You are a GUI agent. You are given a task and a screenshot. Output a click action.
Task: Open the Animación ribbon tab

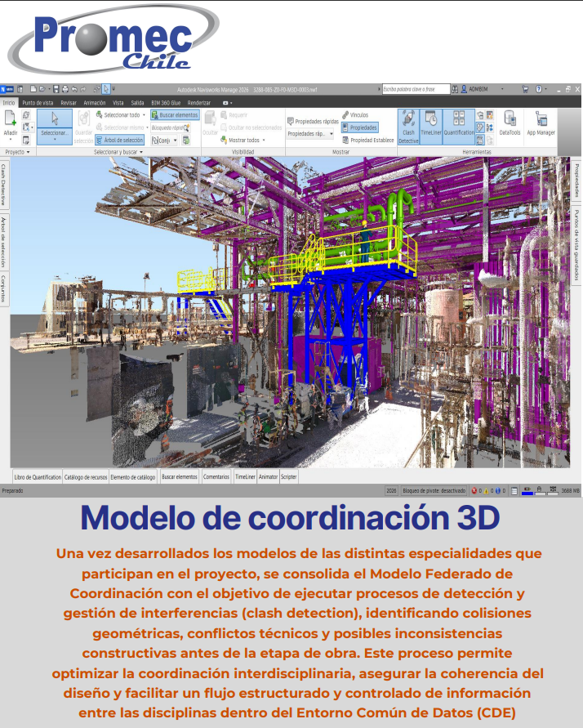click(95, 102)
